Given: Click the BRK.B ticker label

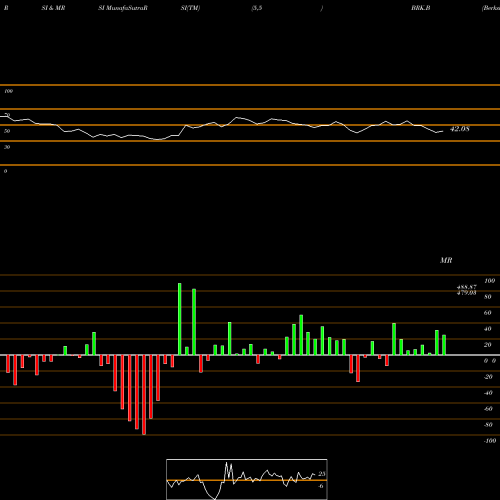Looking at the screenshot, I should (420, 8).
